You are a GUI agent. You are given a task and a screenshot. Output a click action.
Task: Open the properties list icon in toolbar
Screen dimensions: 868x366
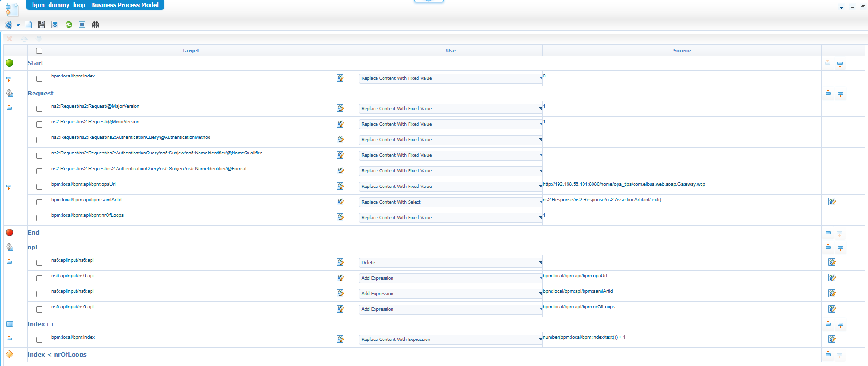pyautogui.click(x=82, y=25)
